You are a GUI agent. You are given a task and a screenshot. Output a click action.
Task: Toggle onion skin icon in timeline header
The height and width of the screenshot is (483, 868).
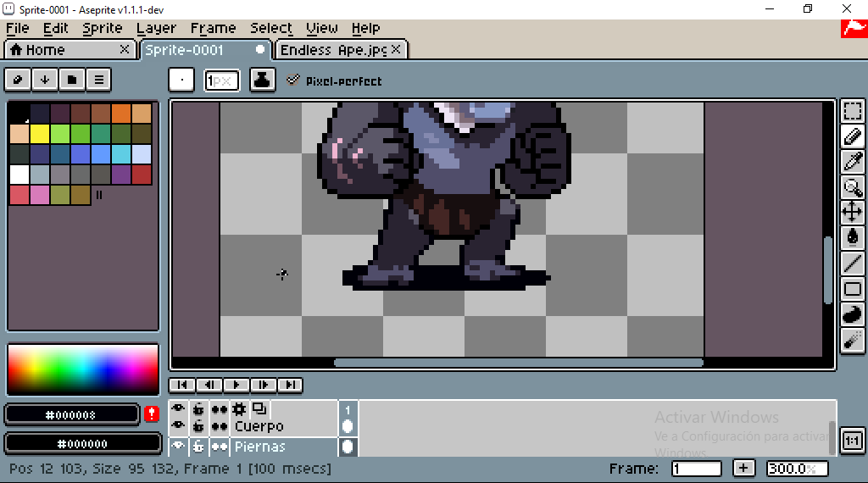pyautogui.click(x=259, y=409)
